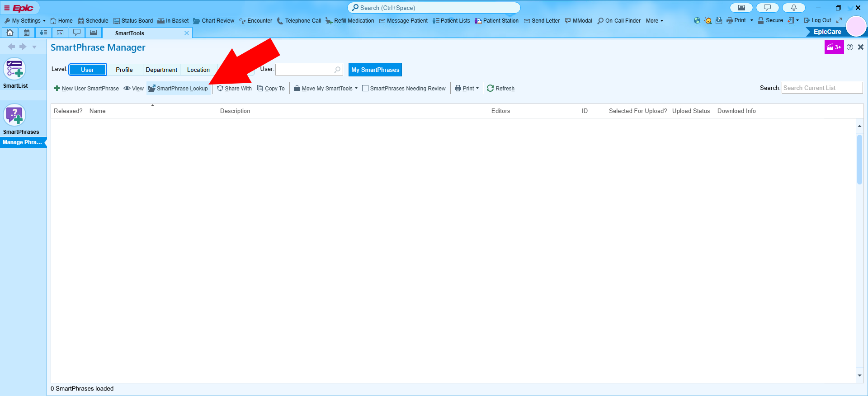
Task: Click Print in the top-right toolbar
Action: click(736, 20)
